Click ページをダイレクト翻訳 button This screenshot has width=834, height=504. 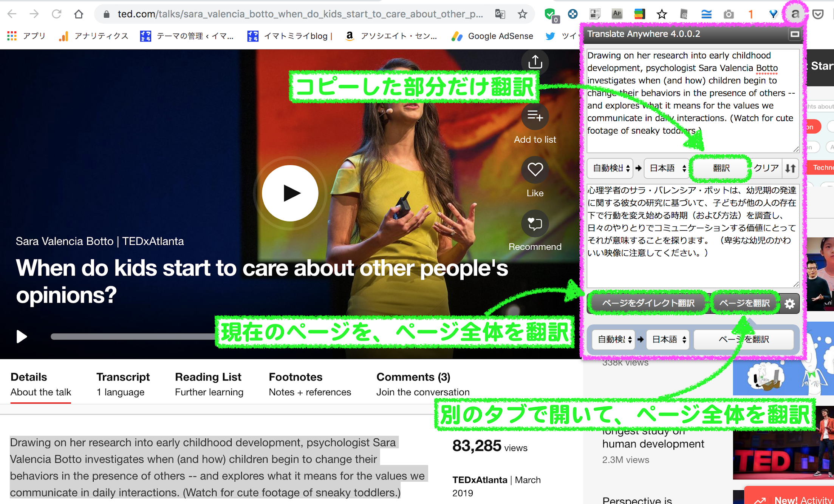pyautogui.click(x=648, y=303)
